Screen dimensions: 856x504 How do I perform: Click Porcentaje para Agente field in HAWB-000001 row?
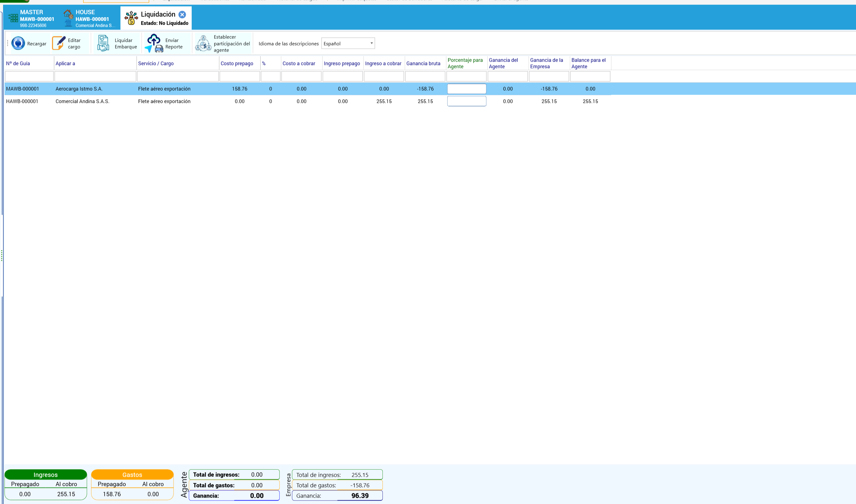[467, 101]
